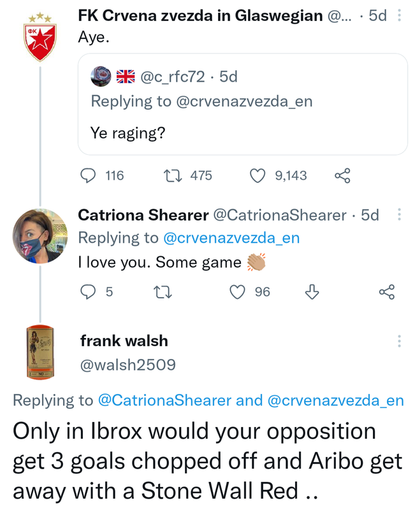Like the tweet with 9,143 likes
This screenshot has width=420, height=510.
(257, 175)
